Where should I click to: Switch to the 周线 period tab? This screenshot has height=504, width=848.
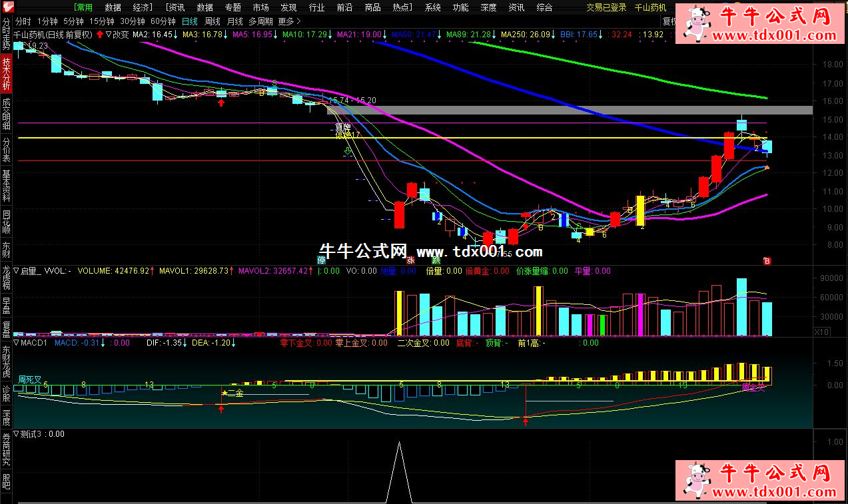212,21
